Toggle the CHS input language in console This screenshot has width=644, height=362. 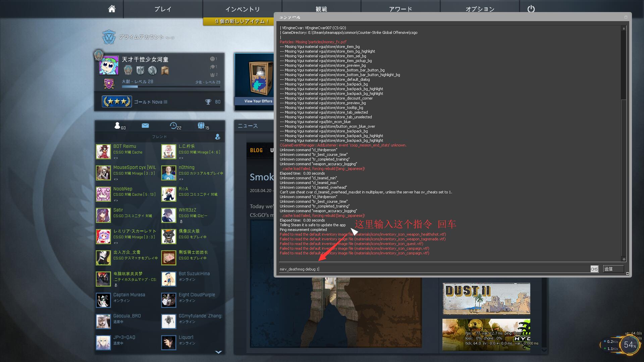click(x=594, y=269)
